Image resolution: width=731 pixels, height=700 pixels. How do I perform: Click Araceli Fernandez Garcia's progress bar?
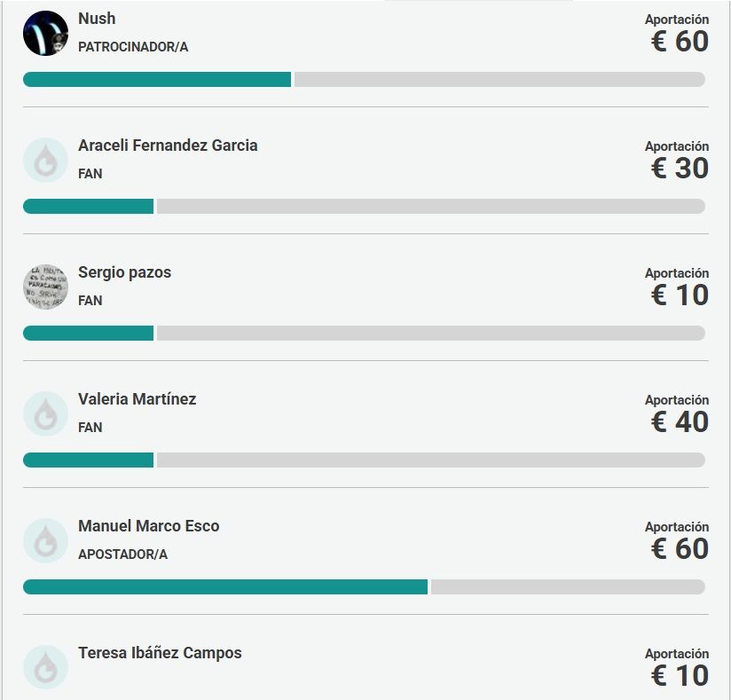tap(364, 207)
